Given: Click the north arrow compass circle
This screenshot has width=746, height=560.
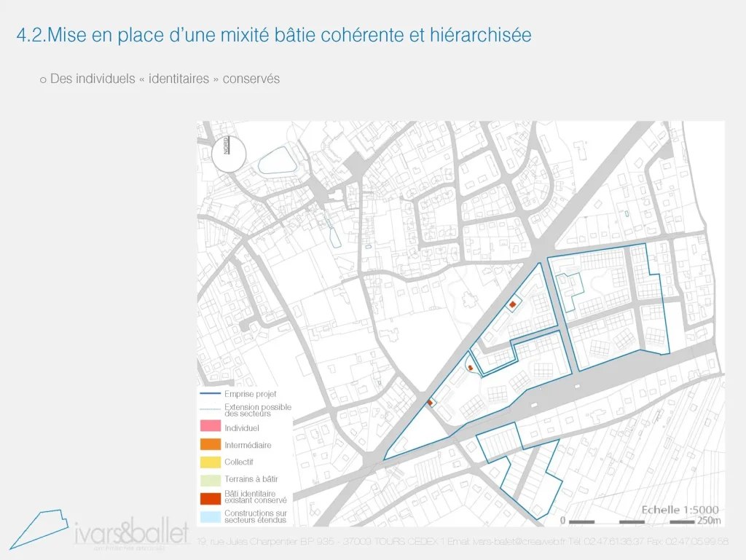Looking at the screenshot, I should (x=229, y=154).
